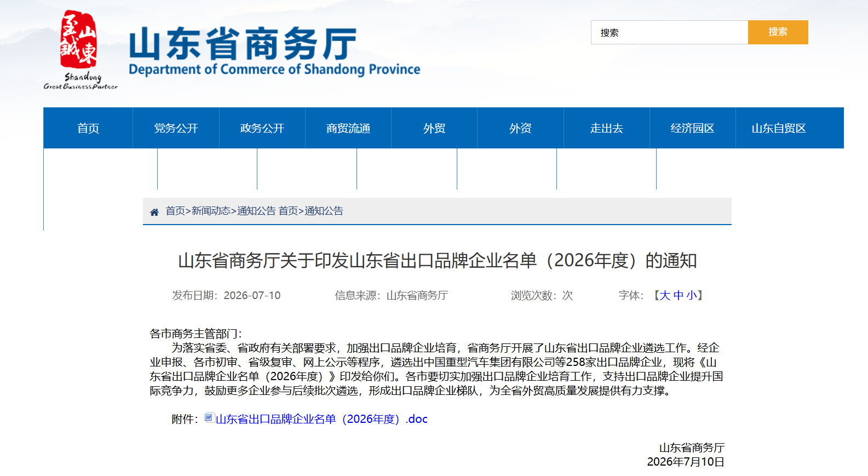The image size is (868, 476).
Task: Click the article headline 山东省商务厅关于印发…的通知
Action: pyautogui.click(x=438, y=261)
